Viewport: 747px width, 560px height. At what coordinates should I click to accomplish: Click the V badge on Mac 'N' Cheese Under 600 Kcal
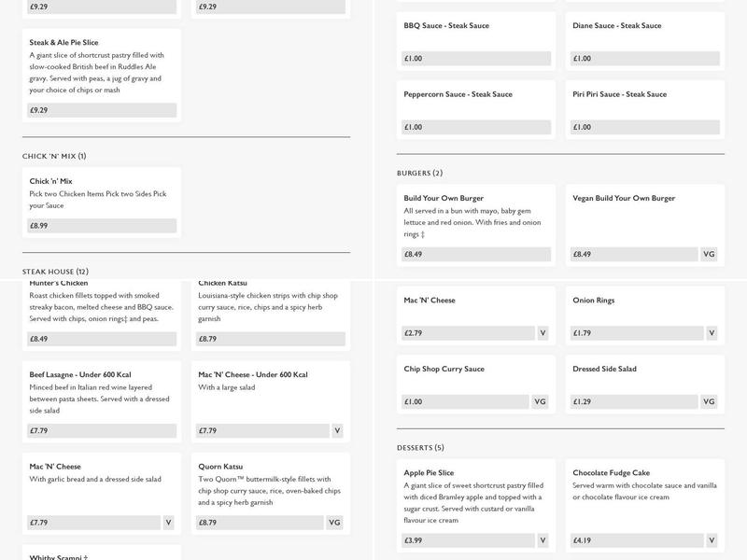[x=337, y=430]
